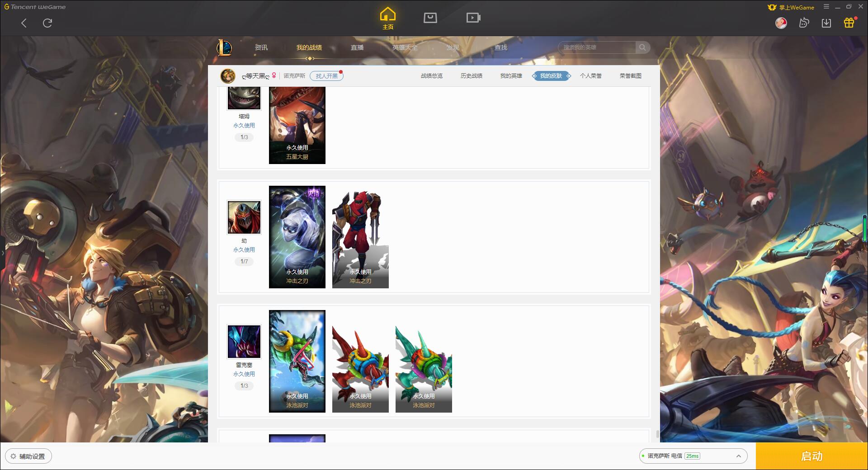Viewport: 868px width, 470px height.
Task: Open the 泳池派对 splash art skin card
Action: point(297,361)
